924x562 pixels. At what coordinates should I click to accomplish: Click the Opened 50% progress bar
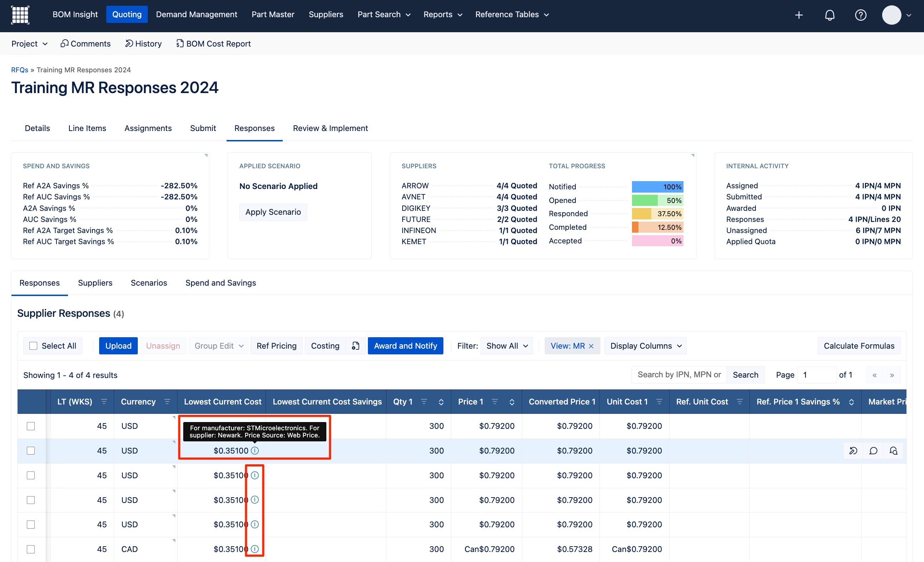coord(657,200)
